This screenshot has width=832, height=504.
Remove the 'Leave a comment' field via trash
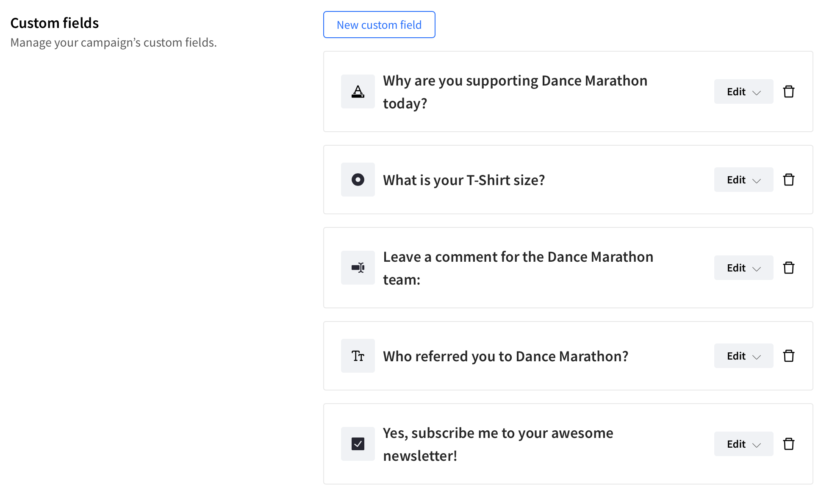788,268
